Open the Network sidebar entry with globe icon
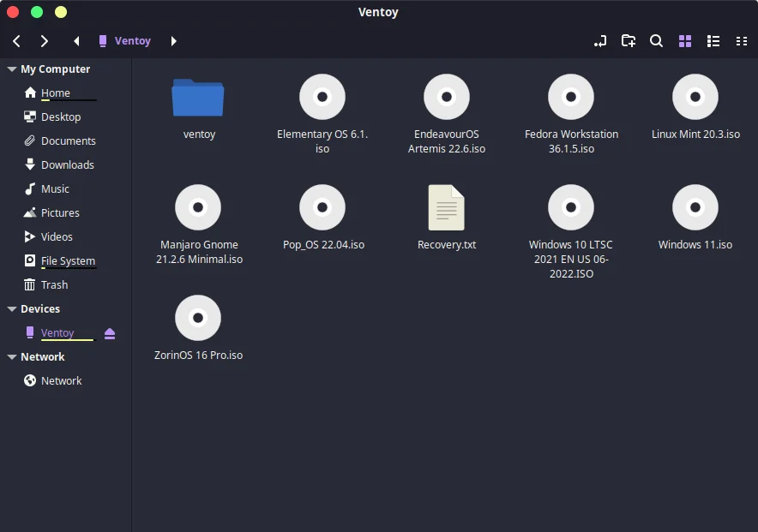The width and height of the screenshot is (758, 532). (x=61, y=381)
